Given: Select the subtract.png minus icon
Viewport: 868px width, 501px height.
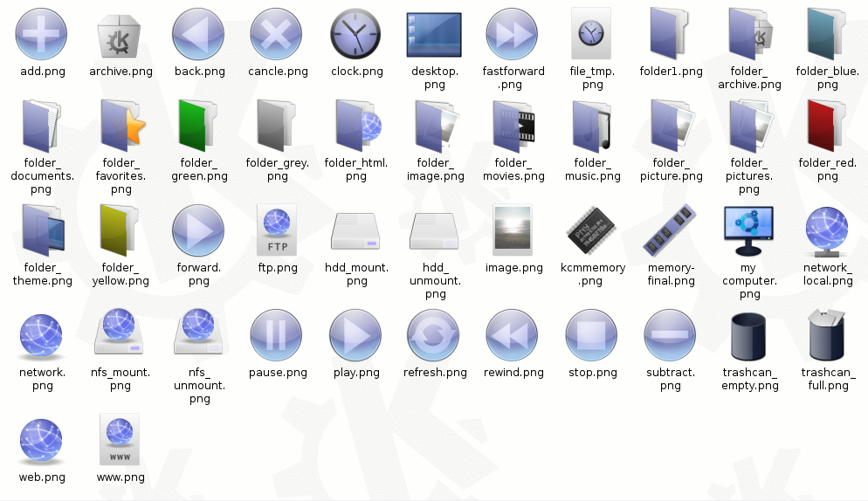Looking at the screenshot, I should tap(670, 335).
